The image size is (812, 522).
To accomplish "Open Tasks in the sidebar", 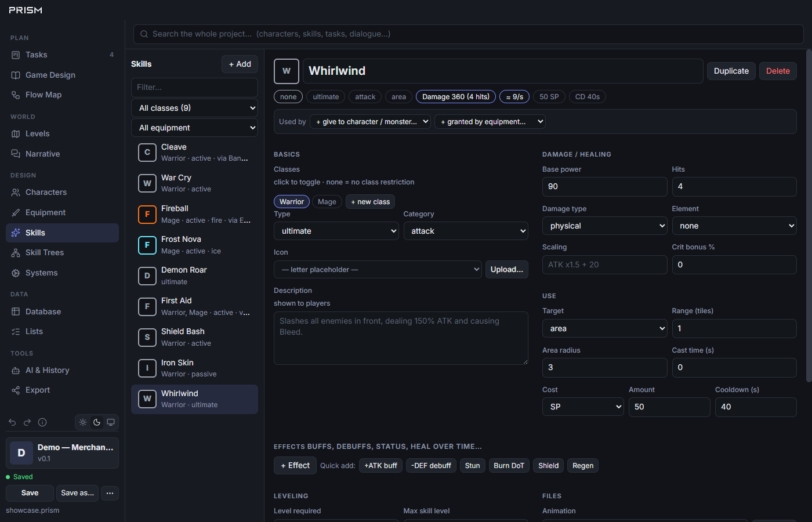I will pos(62,55).
